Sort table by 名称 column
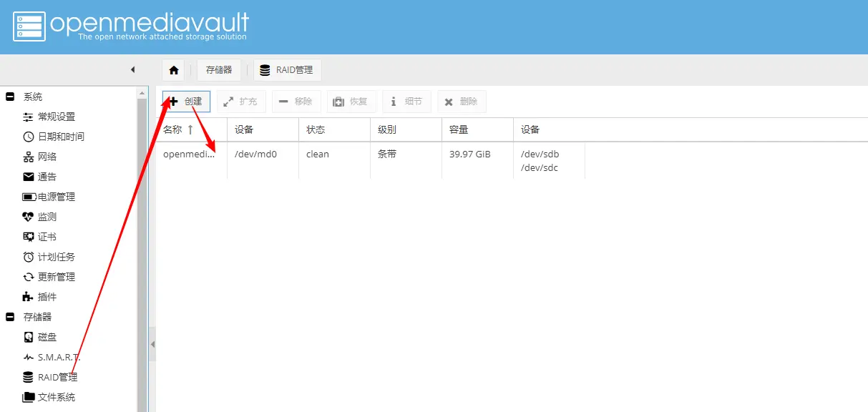 point(192,129)
